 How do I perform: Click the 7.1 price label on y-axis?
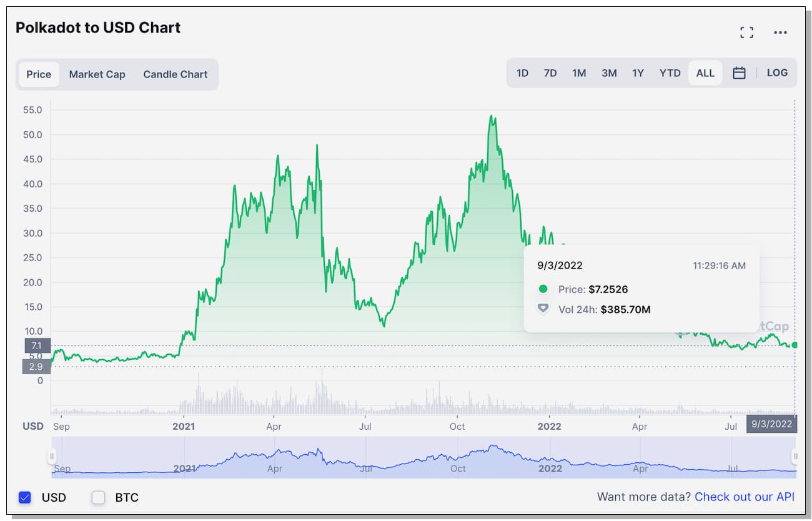pos(36,345)
